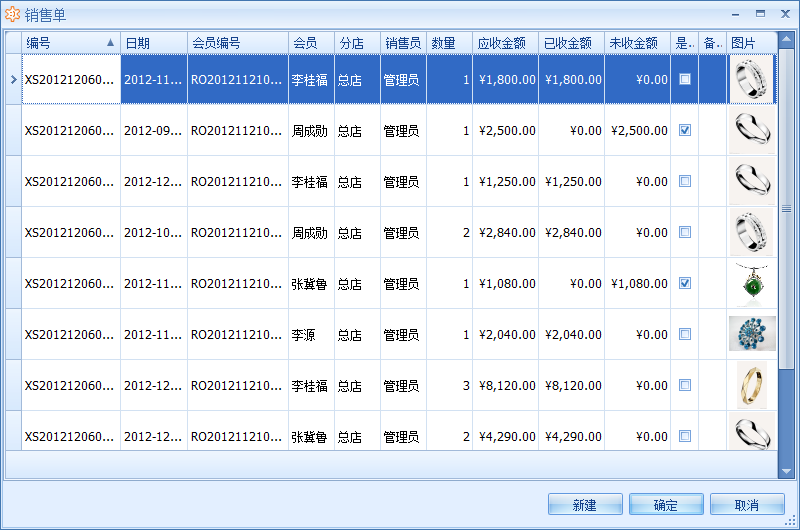Click the row header of ¥1,080.00 row
This screenshot has width=800, height=530.
tap(13, 283)
